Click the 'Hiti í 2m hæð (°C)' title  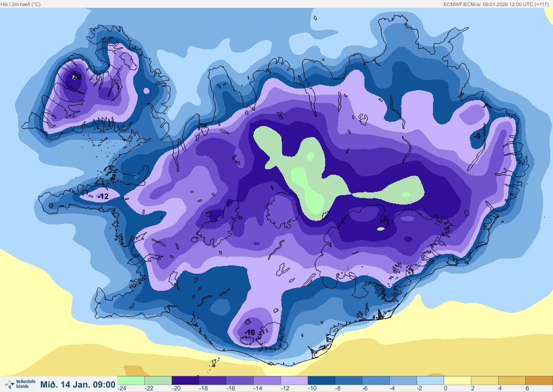point(20,4)
